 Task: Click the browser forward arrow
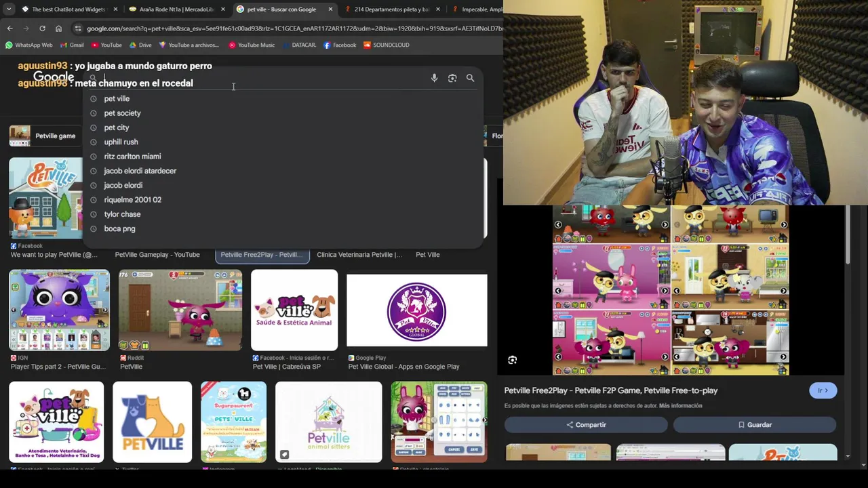(26, 28)
